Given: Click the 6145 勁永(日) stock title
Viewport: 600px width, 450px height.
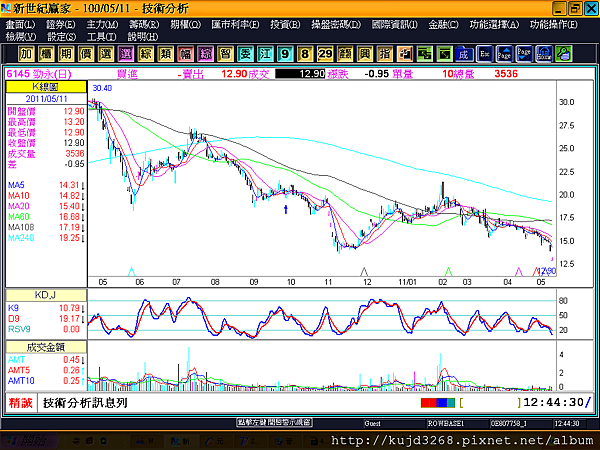Looking at the screenshot, I should (x=39, y=74).
